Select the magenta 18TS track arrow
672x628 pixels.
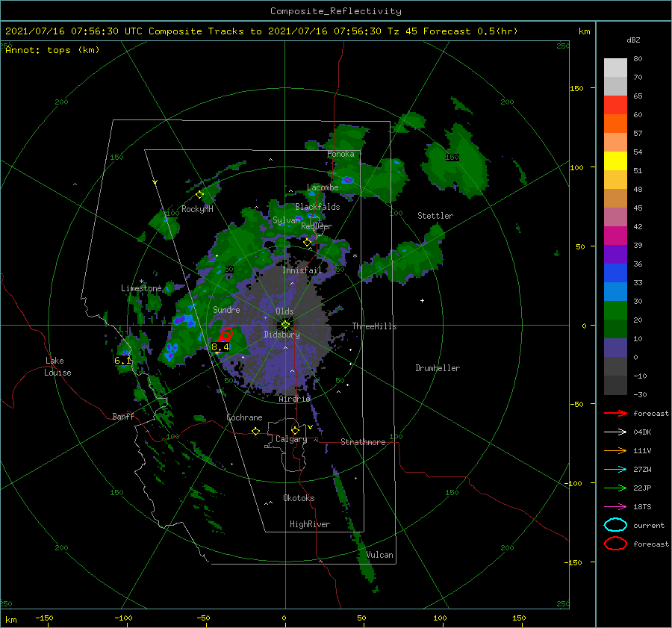[615, 507]
